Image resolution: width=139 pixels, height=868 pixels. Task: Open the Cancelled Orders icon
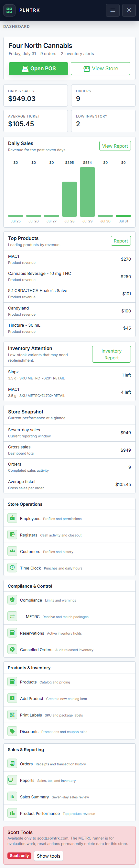coord(13,650)
